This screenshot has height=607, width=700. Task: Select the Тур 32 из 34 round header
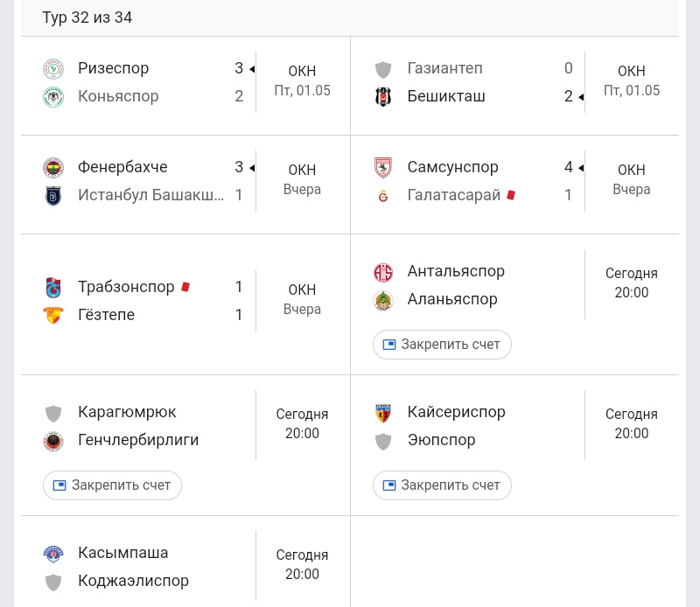click(87, 17)
